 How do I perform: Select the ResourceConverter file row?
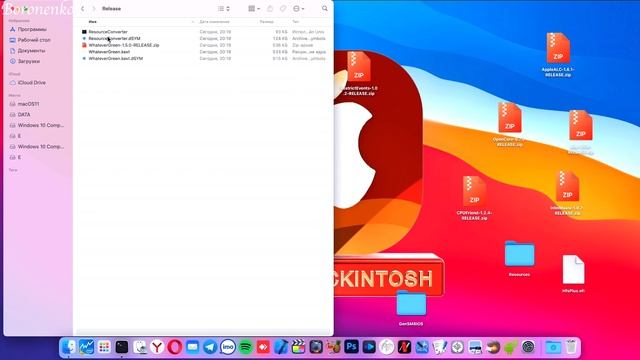203,32
